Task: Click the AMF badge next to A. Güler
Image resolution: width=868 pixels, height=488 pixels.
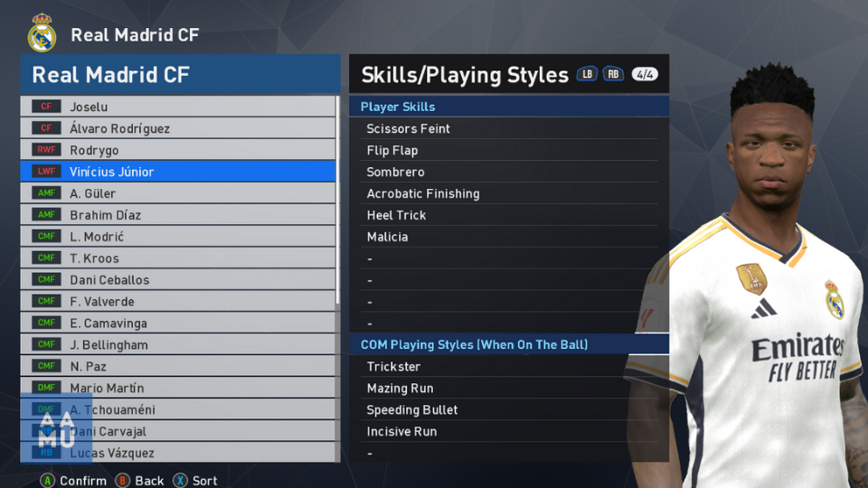Action: [x=46, y=193]
